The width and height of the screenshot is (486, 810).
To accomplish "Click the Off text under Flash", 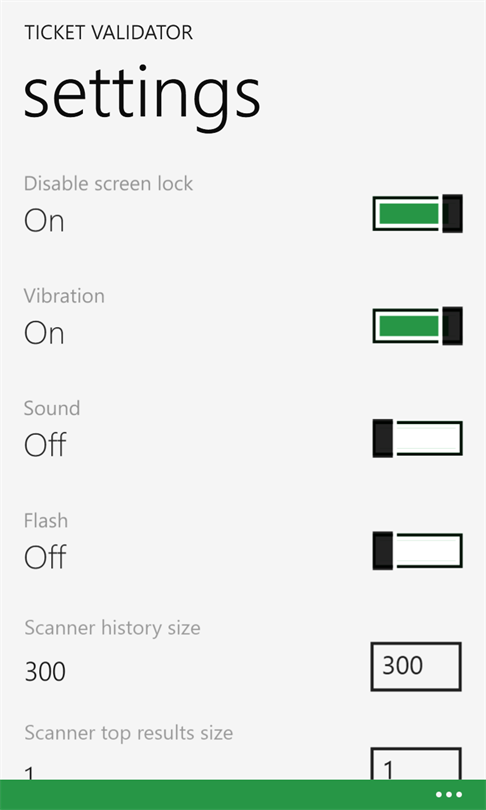I will click(x=45, y=557).
